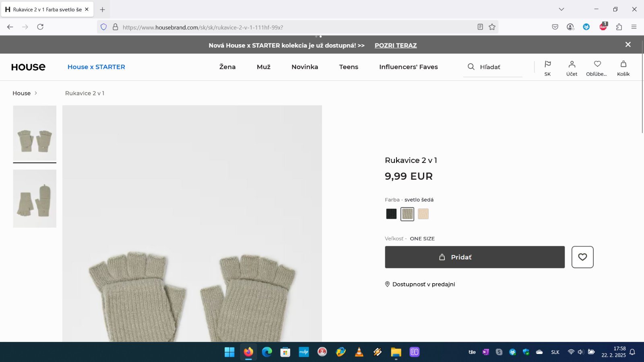Open the Obľúbené favorites heart icon
The height and width of the screenshot is (362, 644).
point(597,64)
